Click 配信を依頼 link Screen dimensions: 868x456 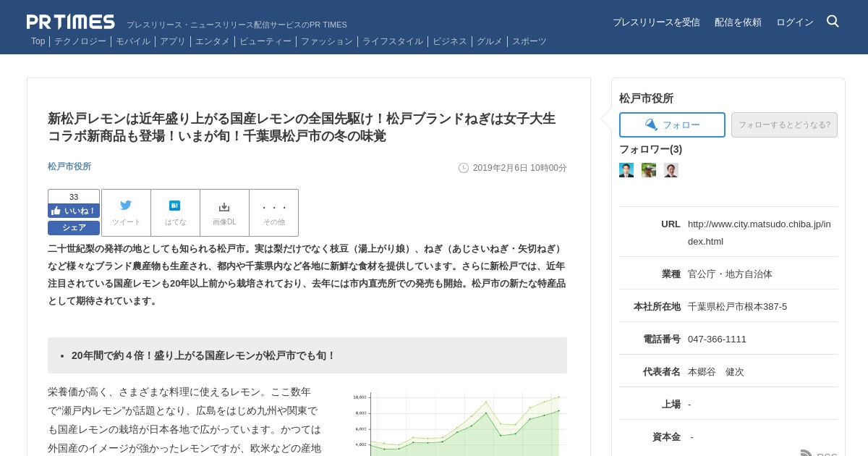(x=738, y=22)
